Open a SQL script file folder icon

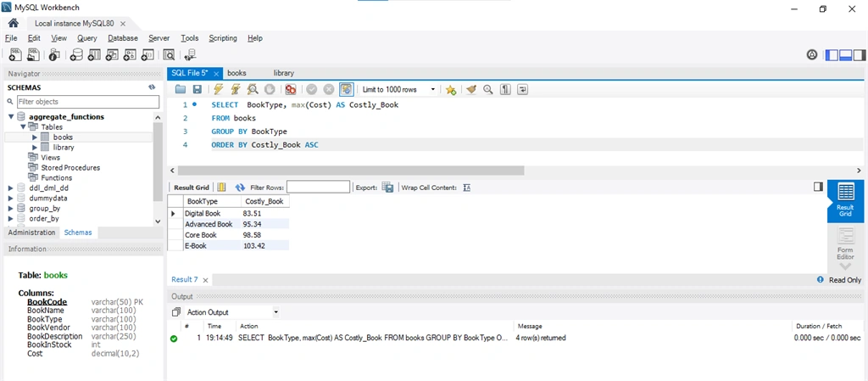pos(181,89)
